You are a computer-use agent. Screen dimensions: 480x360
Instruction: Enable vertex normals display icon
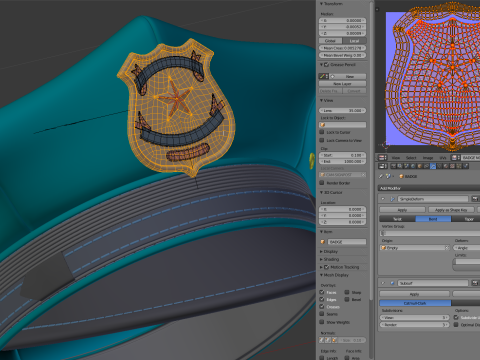(321, 340)
